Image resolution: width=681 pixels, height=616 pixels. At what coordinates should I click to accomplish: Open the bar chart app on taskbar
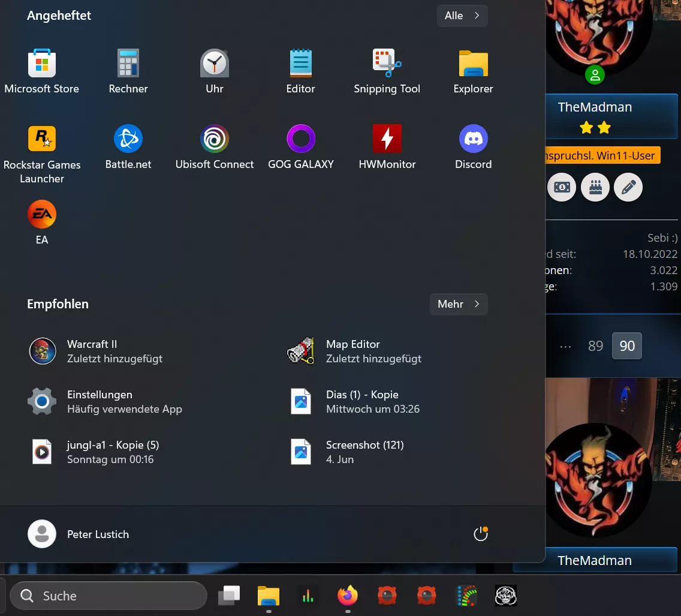[308, 596]
